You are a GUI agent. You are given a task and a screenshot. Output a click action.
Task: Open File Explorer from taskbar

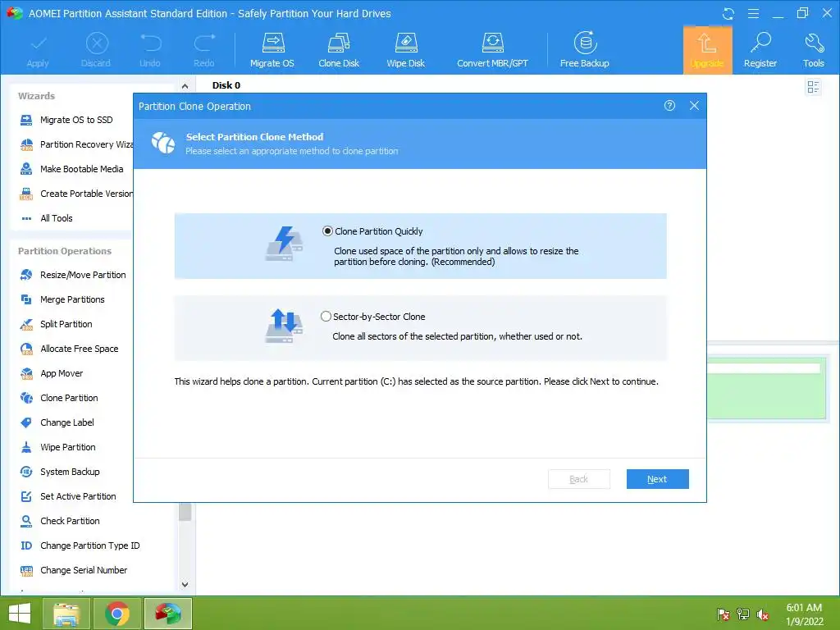(x=66, y=614)
